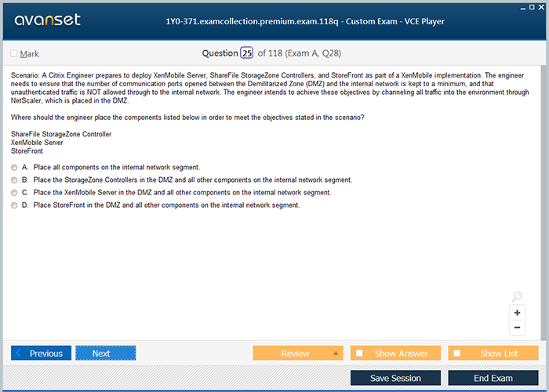Click the Avanset logo
The image size is (549, 392).
pos(47,20)
